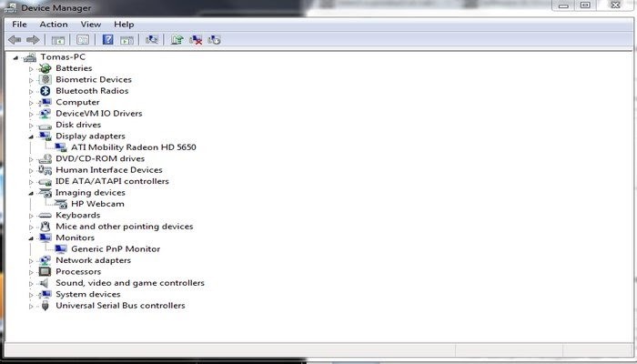Select the Computer category icon
This screenshot has width=637, height=364.
[45, 102]
